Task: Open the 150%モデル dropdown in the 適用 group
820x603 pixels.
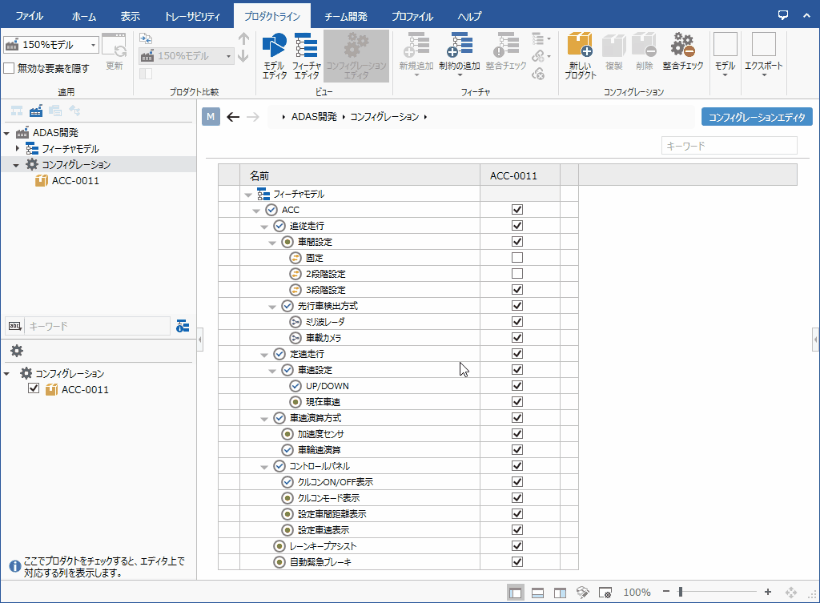Action: coord(94,45)
